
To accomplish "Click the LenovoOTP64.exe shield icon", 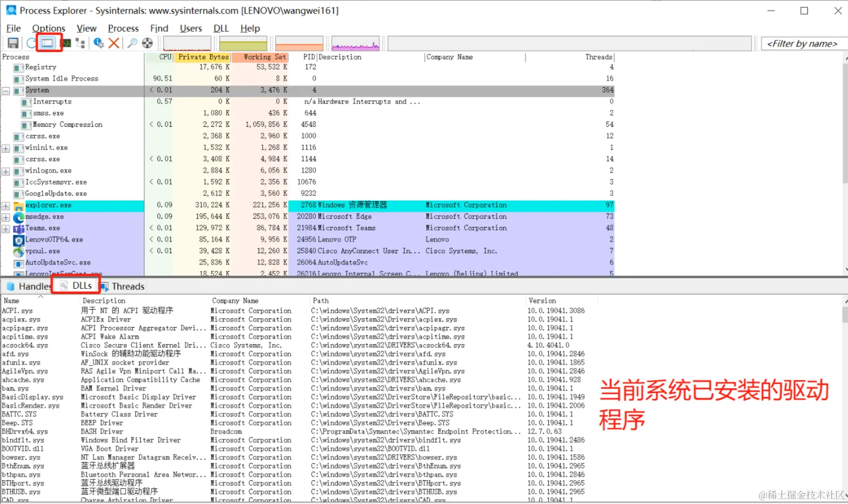I will (19, 240).
